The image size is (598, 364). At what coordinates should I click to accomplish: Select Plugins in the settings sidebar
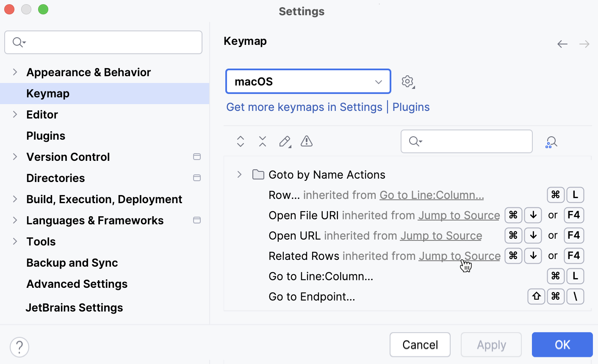click(46, 136)
